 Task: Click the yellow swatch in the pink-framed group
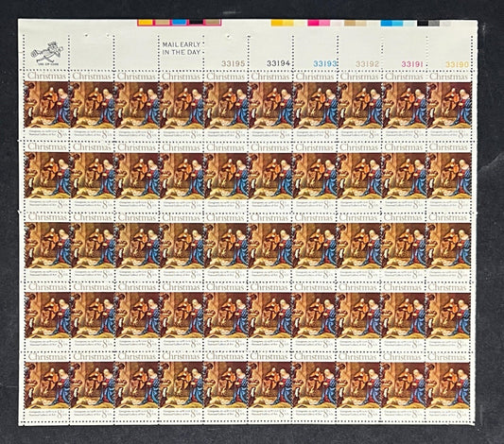click(146, 22)
